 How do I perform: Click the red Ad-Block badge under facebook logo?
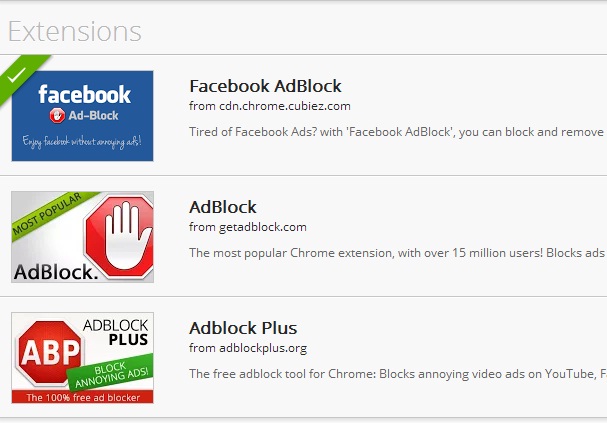84,116
